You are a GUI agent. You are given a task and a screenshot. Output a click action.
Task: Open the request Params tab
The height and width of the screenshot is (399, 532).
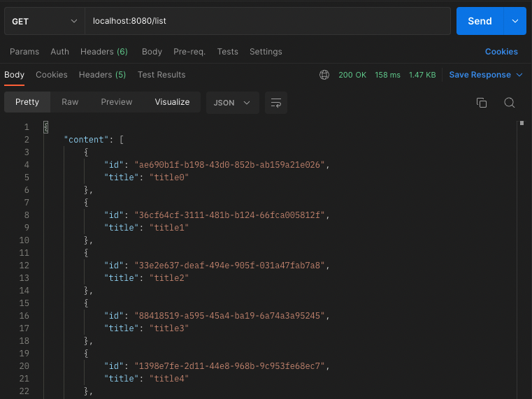point(24,52)
